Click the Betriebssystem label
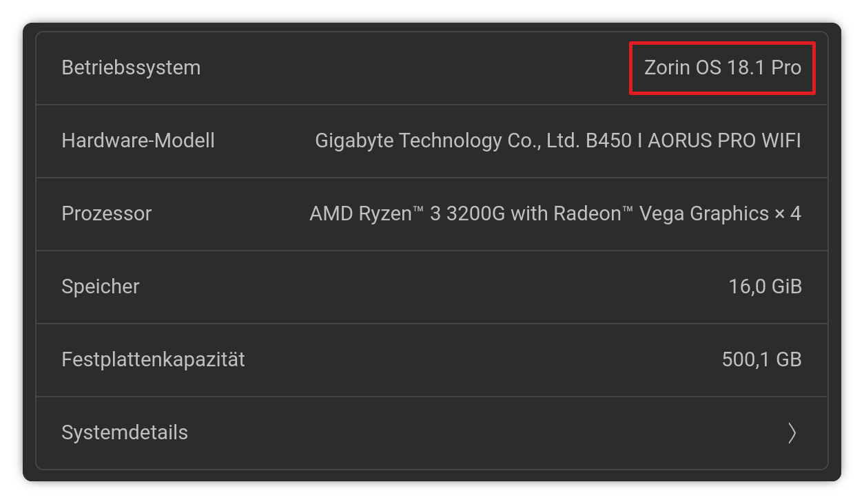 click(x=131, y=67)
